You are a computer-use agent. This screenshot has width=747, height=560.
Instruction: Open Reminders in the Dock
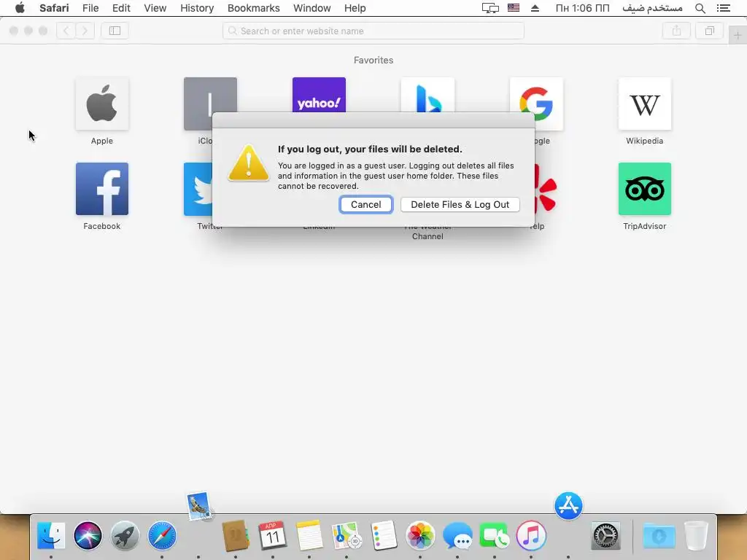coord(384,535)
